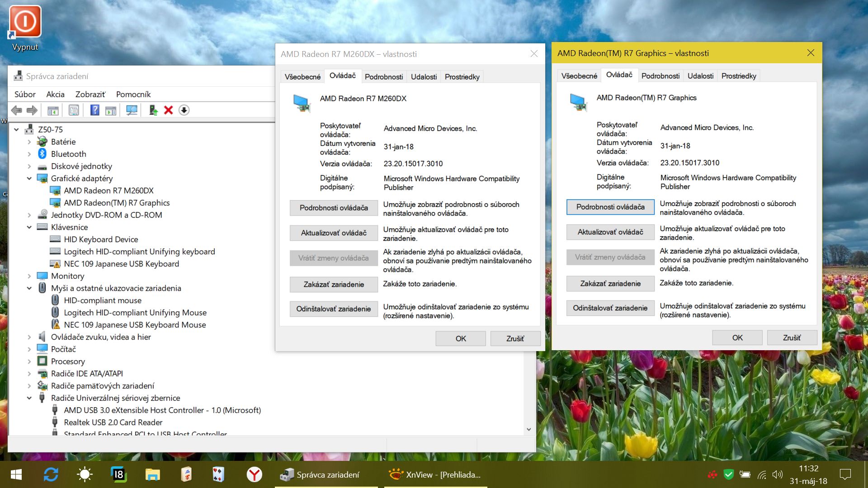
Task: Open the notification action center icon
Action: pyautogui.click(x=845, y=474)
